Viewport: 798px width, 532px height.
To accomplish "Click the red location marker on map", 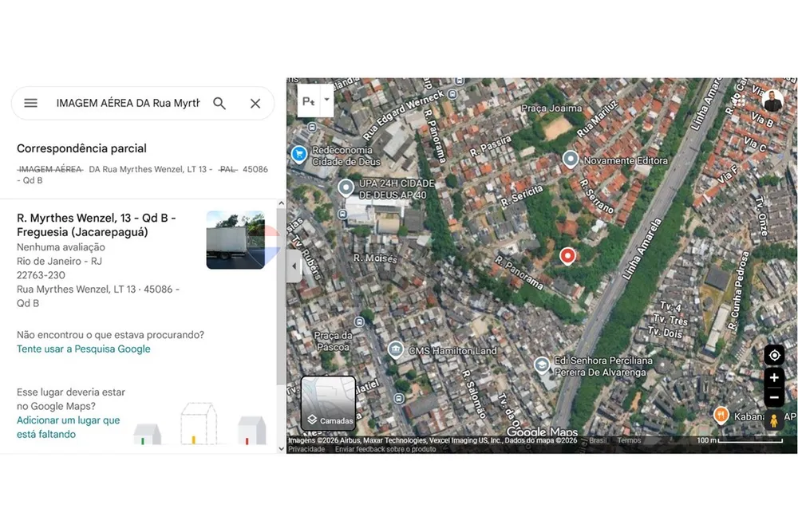I will [567, 256].
